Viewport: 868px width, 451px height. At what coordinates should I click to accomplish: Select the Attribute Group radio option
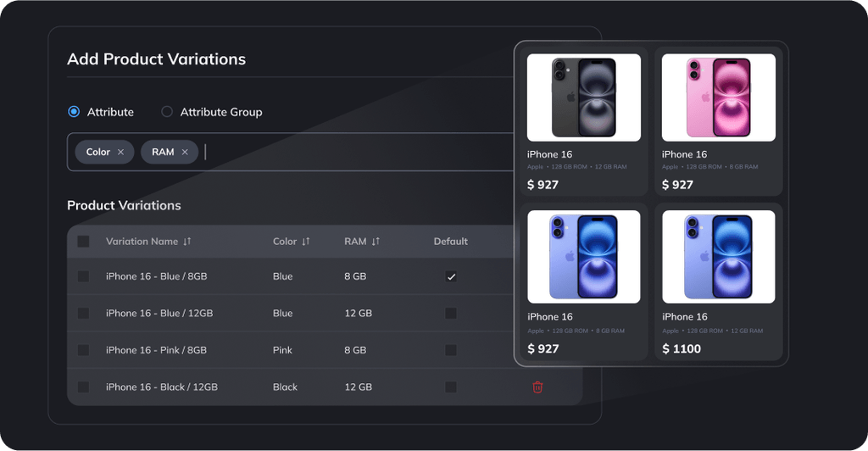[x=167, y=112]
